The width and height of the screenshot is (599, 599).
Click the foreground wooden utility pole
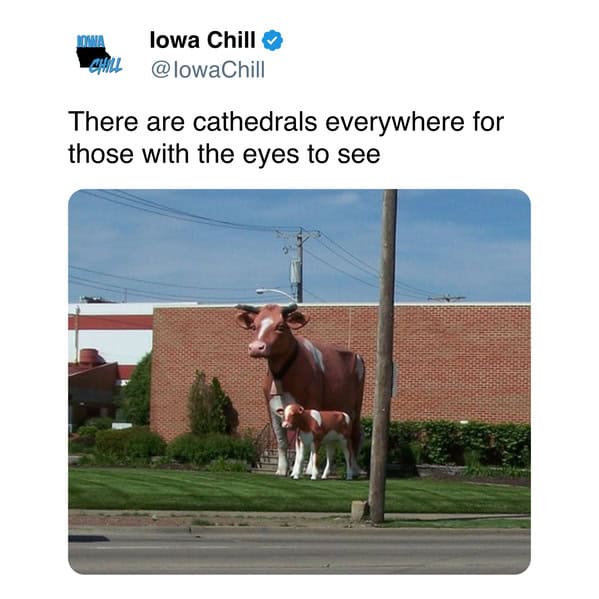pos(383,355)
